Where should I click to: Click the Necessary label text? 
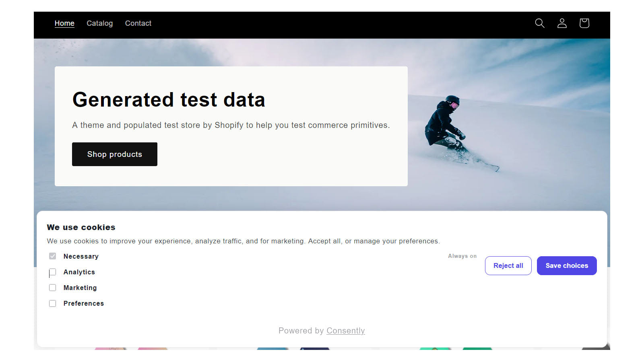[x=81, y=256]
